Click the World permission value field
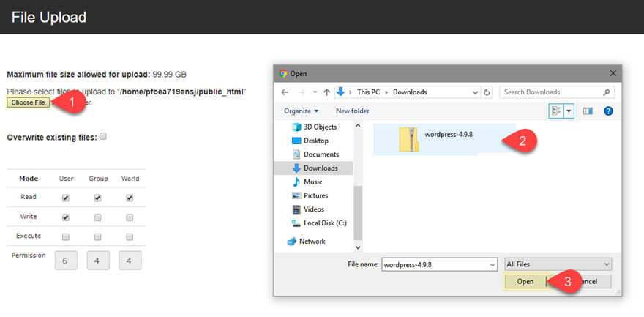The image size is (644, 317). [x=130, y=261]
